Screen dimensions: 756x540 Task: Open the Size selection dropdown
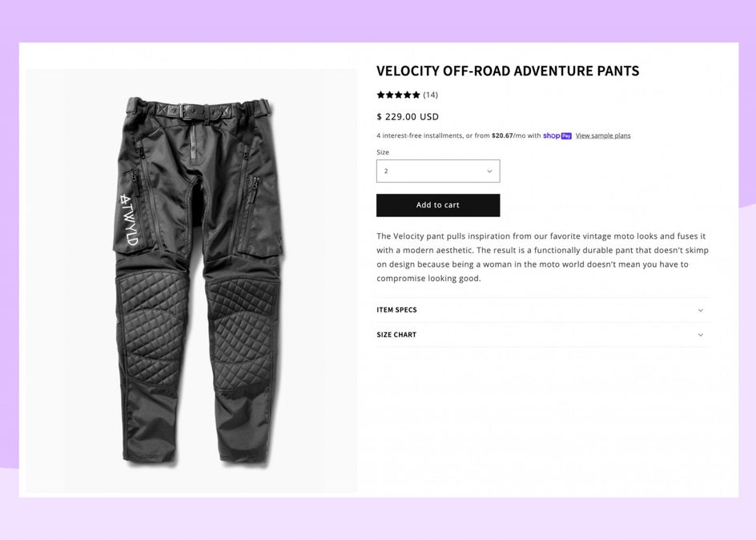(437, 171)
